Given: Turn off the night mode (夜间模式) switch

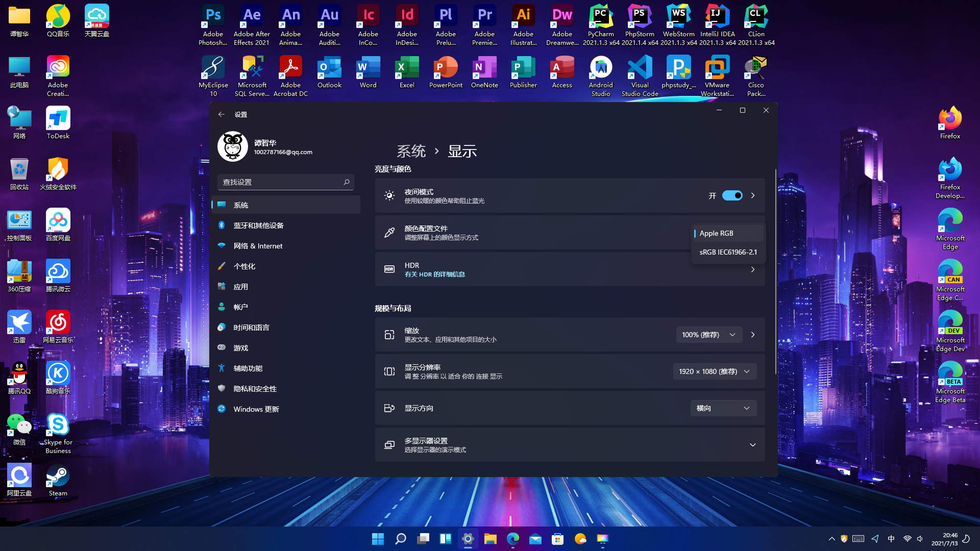Looking at the screenshot, I should pyautogui.click(x=732, y=195).
